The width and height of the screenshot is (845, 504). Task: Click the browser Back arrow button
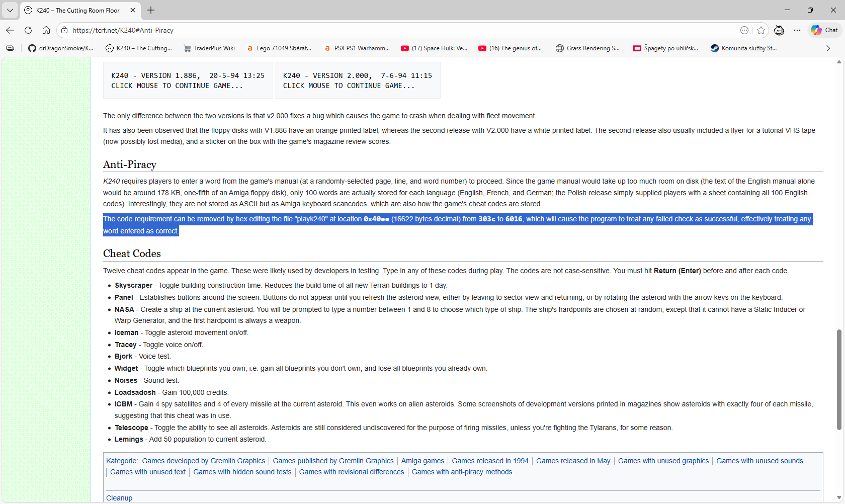10,30
